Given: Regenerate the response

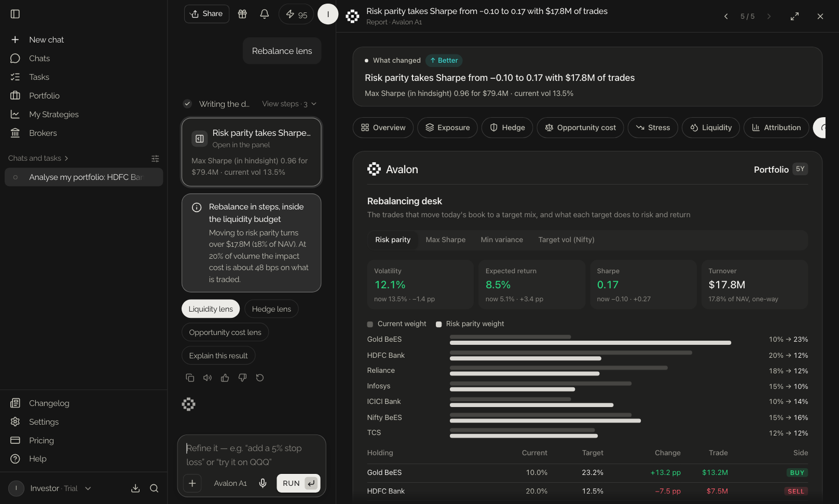Looking at the screenshot, I should [x=260, y=378].
